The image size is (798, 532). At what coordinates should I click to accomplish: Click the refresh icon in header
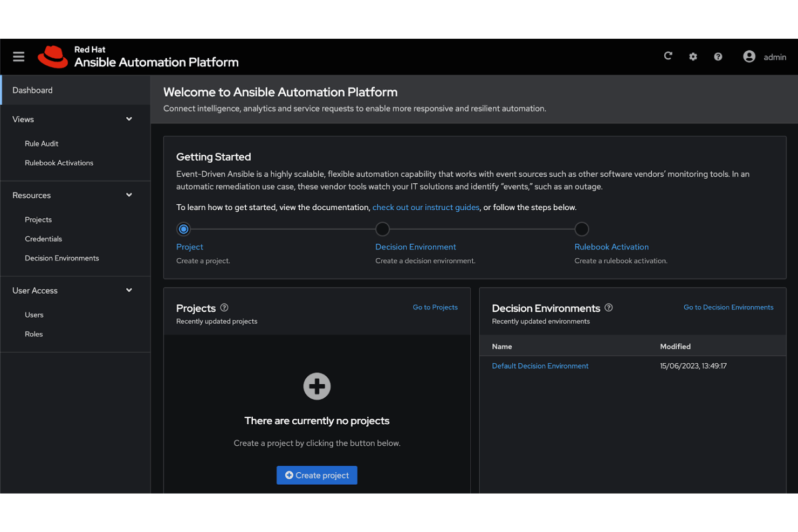pos(668,56)
